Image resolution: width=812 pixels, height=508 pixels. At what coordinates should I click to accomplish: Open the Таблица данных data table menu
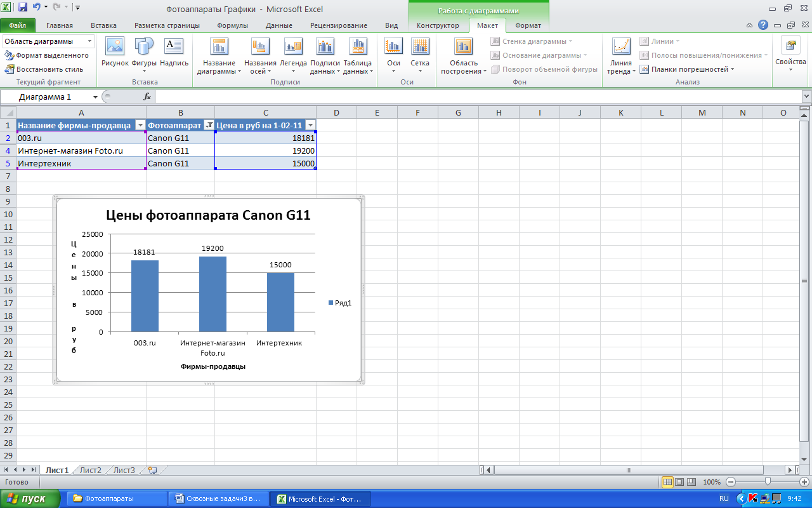tap(358, 56)
